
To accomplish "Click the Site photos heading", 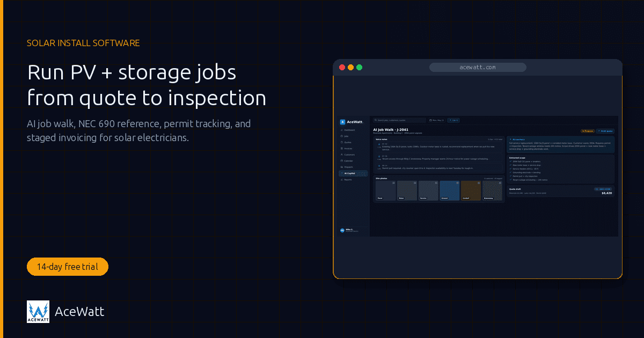I will (x=382, y=178).
